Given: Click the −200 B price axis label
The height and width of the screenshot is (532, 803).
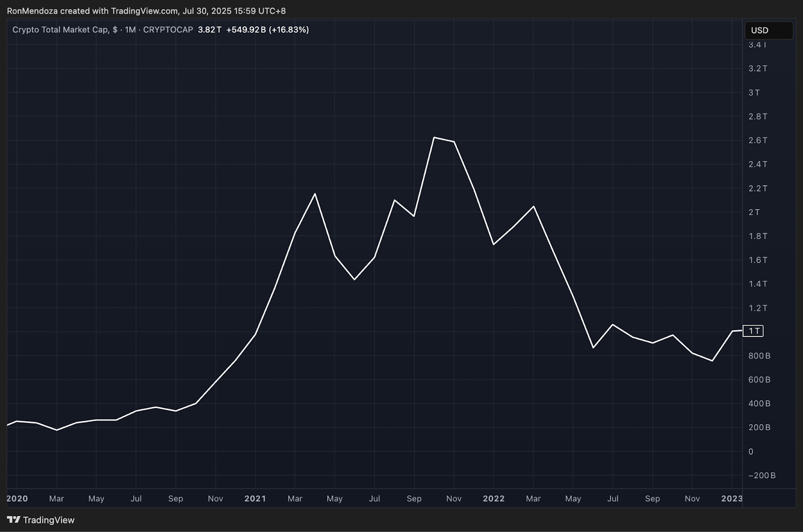Looking at the screenshot, I should coord(762,475).
